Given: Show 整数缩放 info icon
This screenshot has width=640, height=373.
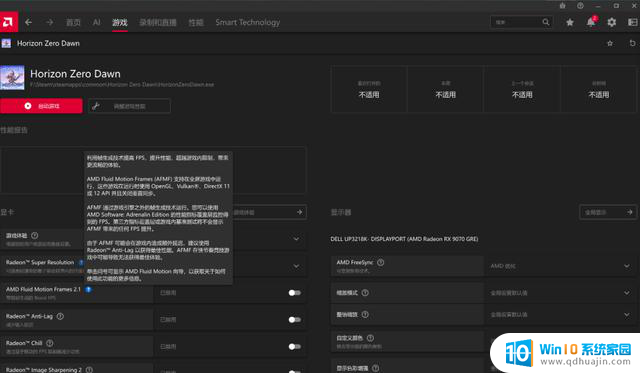Looking at the screenshot, I should [365, 314].
